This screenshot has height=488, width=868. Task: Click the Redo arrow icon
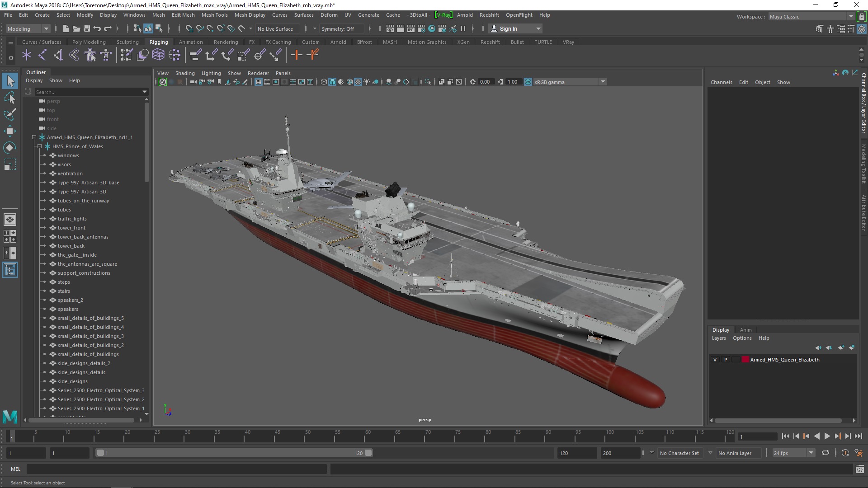click(x=108, y=28)
